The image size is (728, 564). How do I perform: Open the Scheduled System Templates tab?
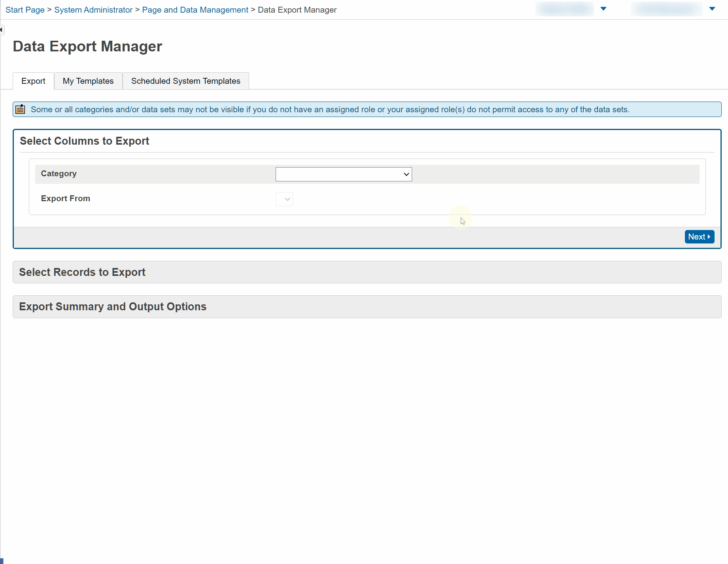185,81
